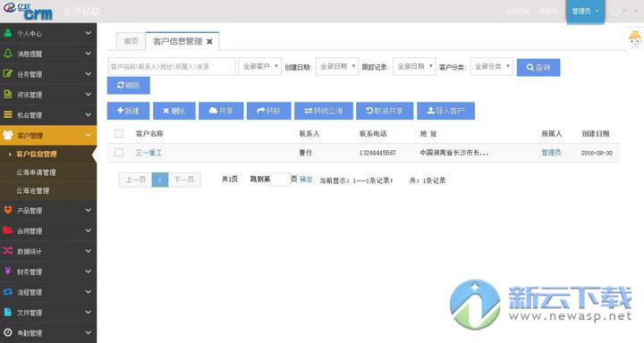Click the 查询 search button

click(x=538, y=67)
